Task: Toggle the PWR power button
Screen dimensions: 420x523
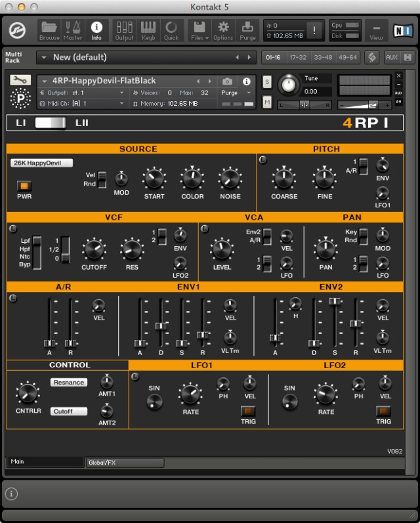Action: [24, 186]
